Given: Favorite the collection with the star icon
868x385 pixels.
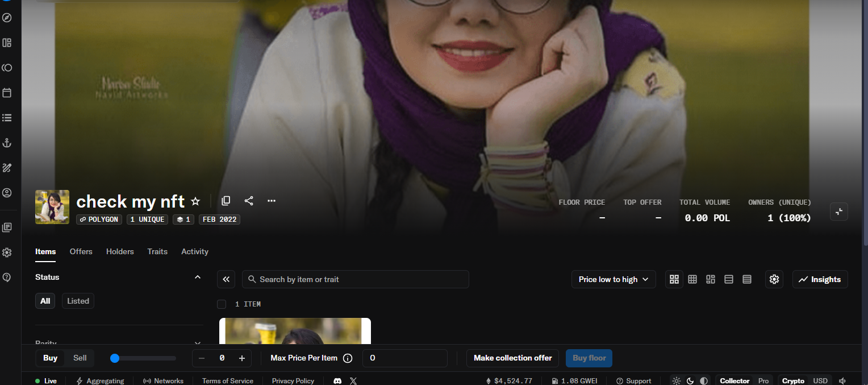Looking at the screenshot, I should (195, 201).
